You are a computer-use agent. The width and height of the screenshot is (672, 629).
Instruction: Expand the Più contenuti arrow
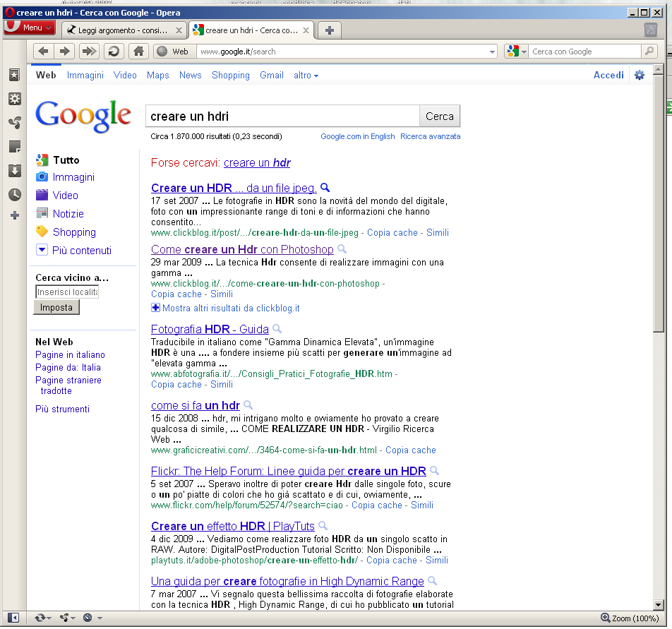(42, 249)
